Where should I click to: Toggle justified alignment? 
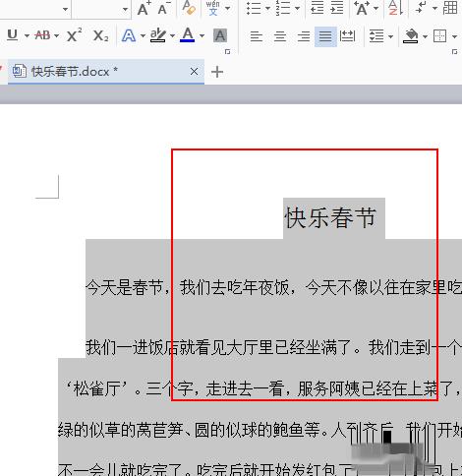325,35
